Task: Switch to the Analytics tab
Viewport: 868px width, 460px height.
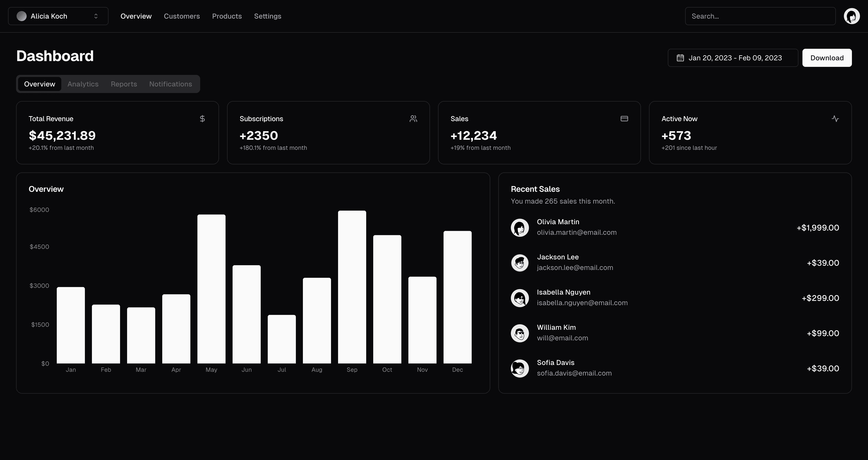Action: 83,84
